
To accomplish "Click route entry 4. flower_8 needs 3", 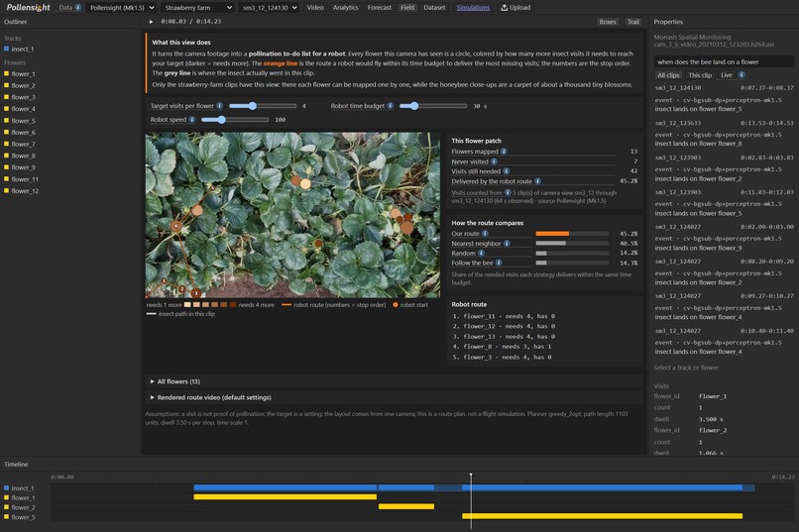I will pyautogui.click(x=502, y=347).
